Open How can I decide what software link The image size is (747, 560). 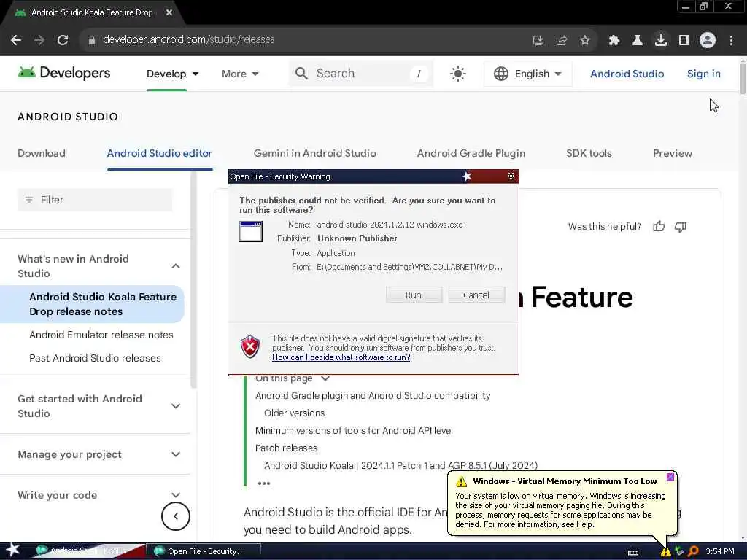point(341,357)
